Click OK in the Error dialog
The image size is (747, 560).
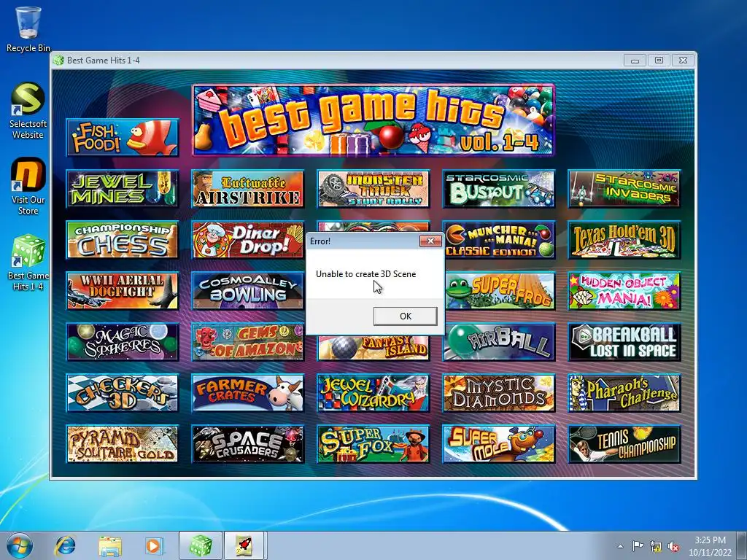coord(406,316)
